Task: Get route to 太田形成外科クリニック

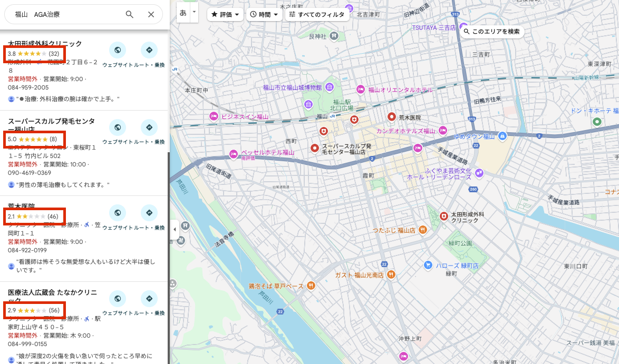Action: (x=149, y=50)
